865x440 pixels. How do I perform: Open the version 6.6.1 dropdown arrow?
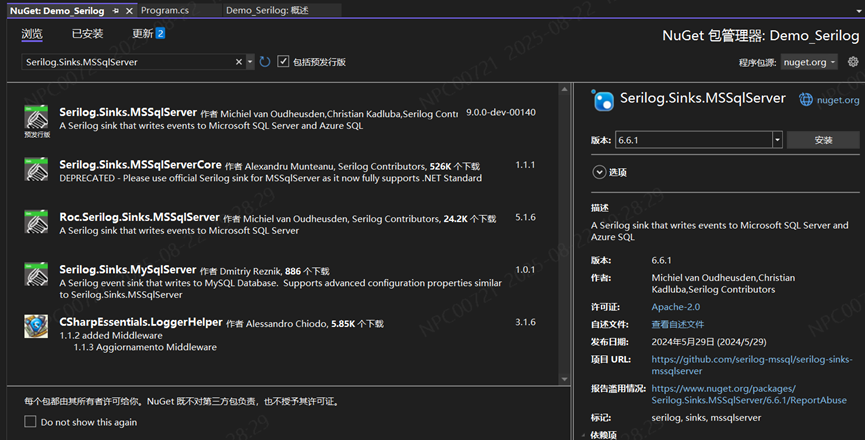777,140
